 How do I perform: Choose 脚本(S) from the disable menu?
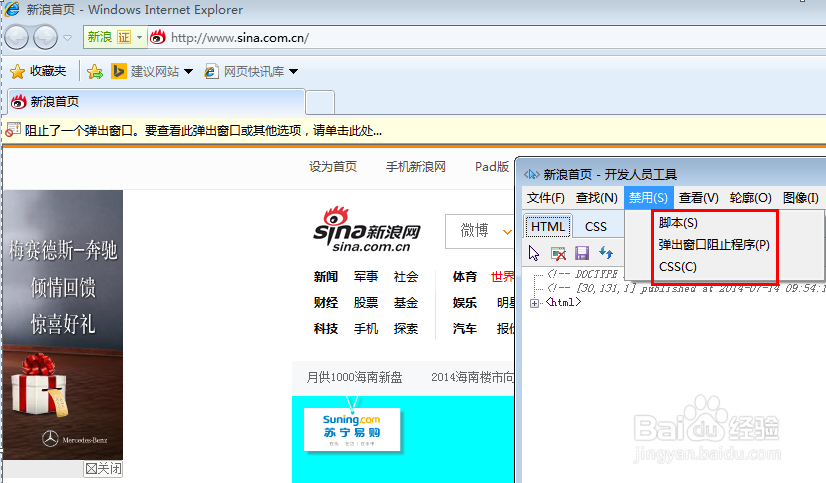point(678,223)
